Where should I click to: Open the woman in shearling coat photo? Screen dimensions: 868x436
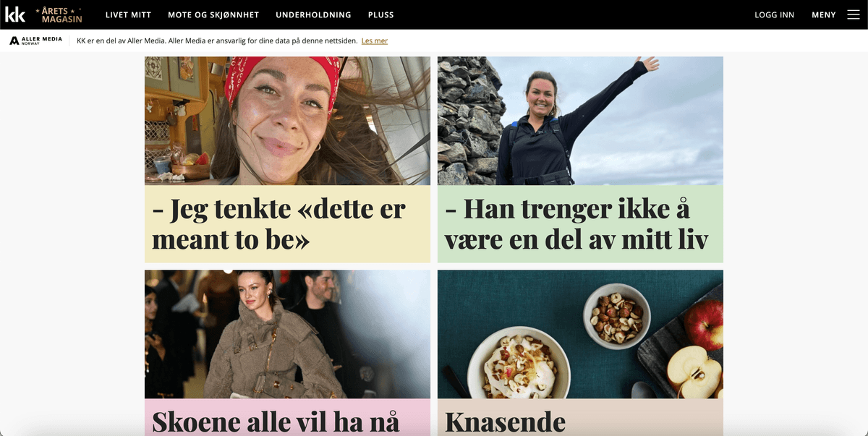tap(287, 334)
